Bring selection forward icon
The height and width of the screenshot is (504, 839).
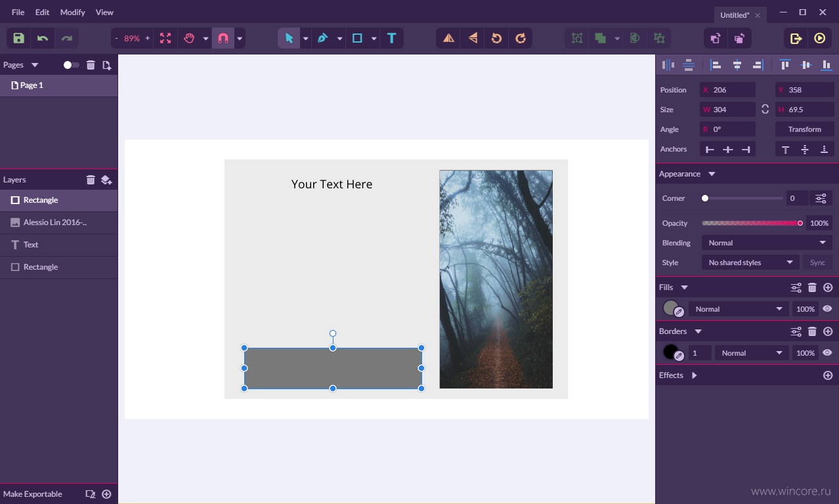click(x=716, y=38)
